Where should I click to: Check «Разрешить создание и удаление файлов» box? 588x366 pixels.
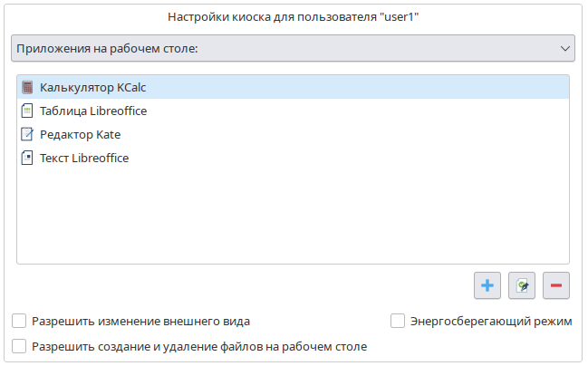19,345
